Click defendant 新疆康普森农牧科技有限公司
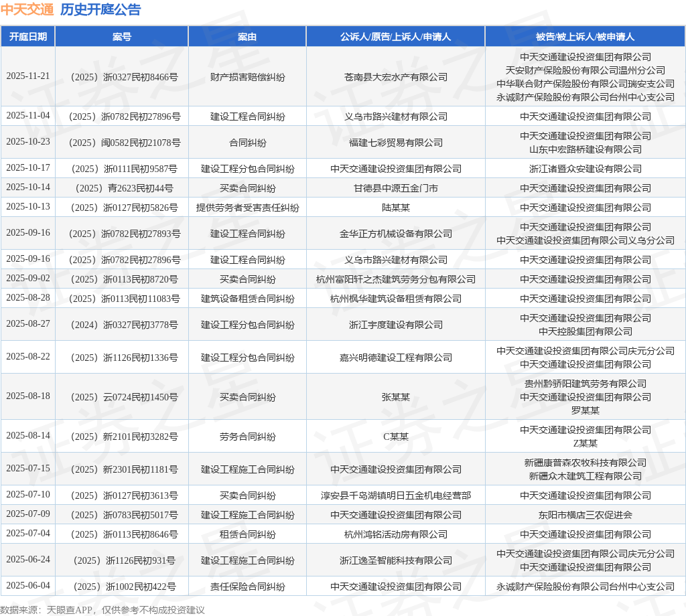The image size is (686, 616). (585, 463)
